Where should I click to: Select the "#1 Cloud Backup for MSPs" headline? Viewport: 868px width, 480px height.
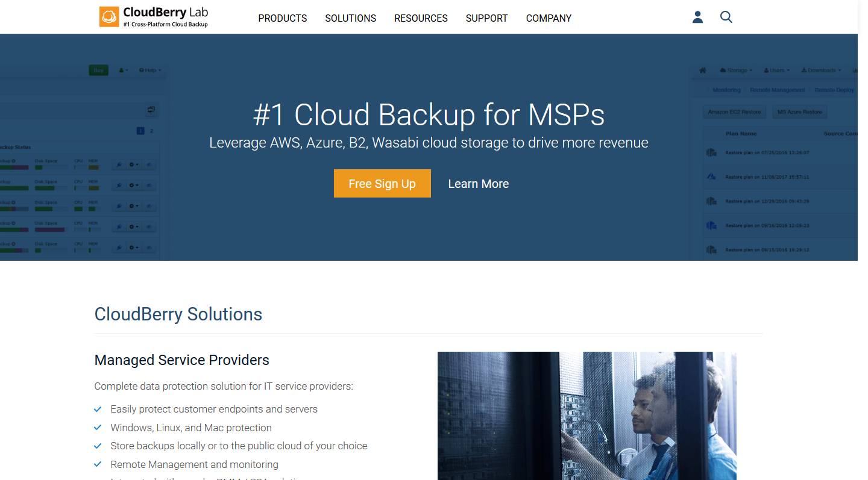(x=429, y=114)
